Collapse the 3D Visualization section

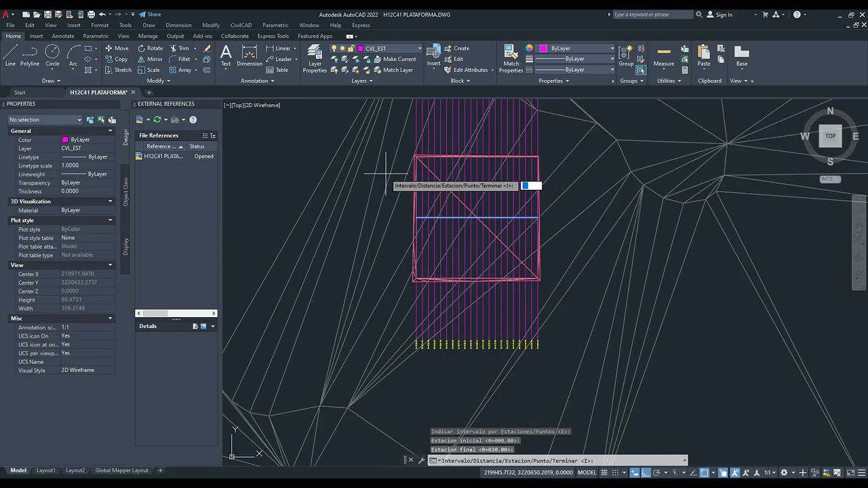110,201
